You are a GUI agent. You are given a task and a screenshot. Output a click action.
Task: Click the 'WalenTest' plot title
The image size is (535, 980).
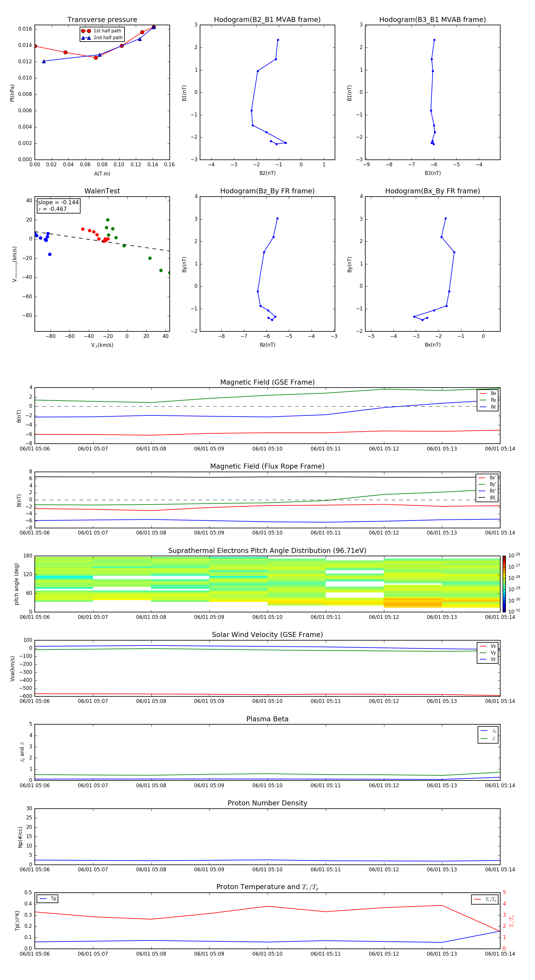[102, 191]
